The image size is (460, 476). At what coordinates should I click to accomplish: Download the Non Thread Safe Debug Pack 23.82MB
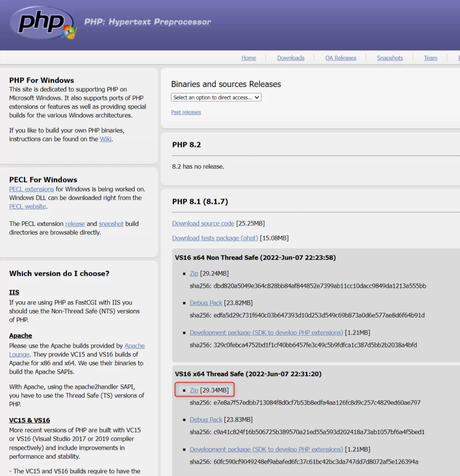(x=206, y=303)
